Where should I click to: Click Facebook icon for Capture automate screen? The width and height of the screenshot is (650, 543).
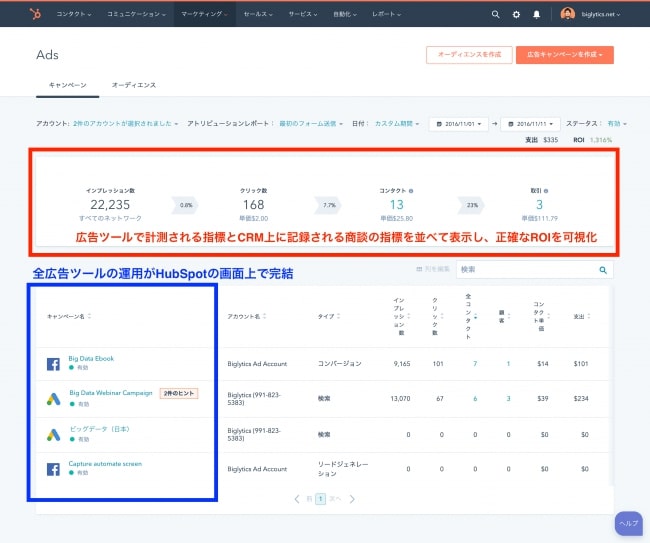53,469
